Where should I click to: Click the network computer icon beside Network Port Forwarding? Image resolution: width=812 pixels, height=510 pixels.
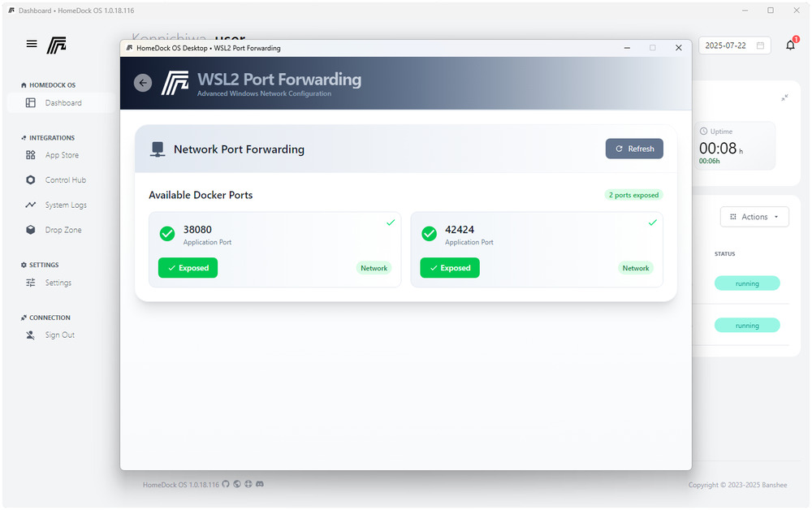pos(158,149)
